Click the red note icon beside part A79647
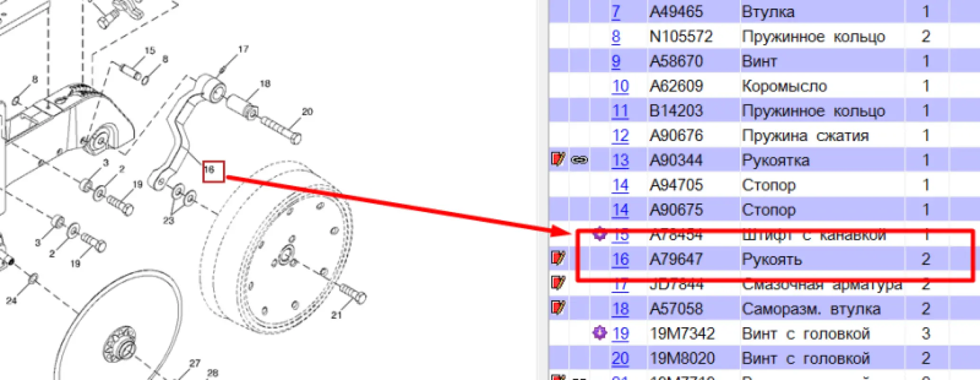980x380 pixels. [x=558, y=258]
